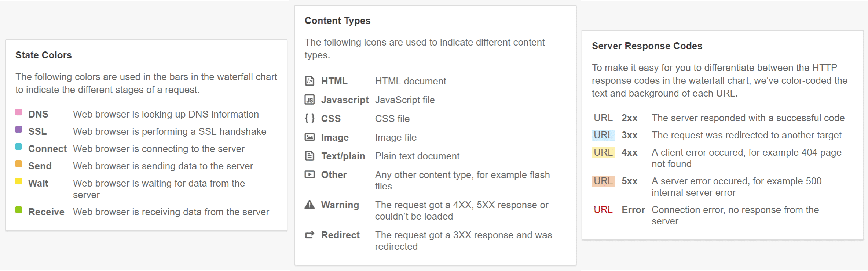
Task: Click the Redirect arrow icon
Action: (x=310, y=235)
